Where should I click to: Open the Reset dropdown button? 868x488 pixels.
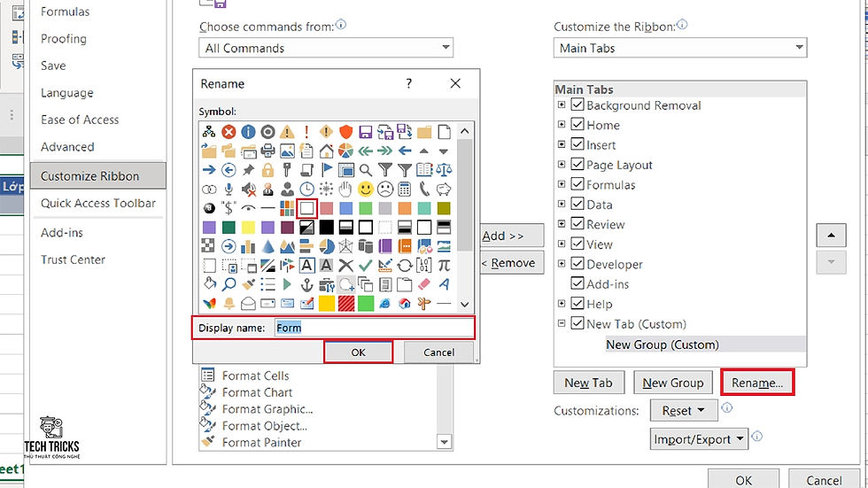point(684,411)
